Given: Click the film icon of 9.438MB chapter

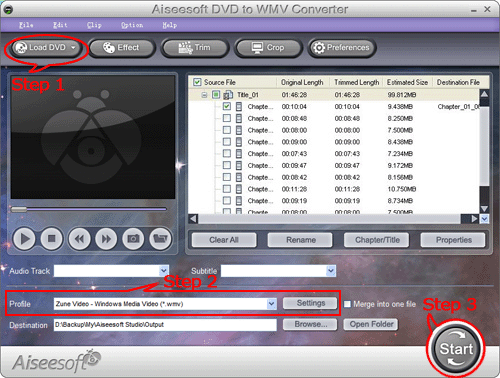Looking at the screenshot, I should 239,107.
